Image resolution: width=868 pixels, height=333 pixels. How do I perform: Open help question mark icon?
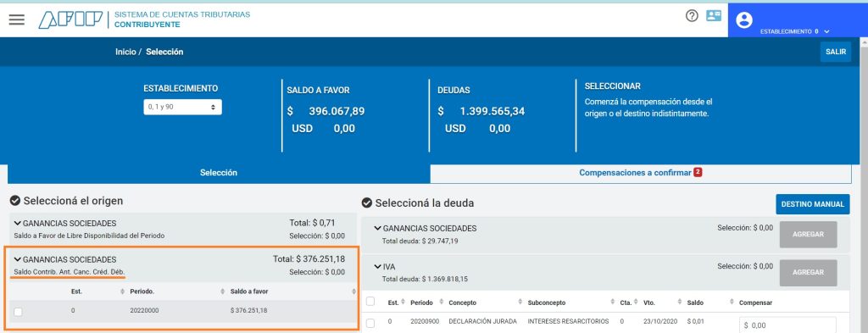pos(692,15)
